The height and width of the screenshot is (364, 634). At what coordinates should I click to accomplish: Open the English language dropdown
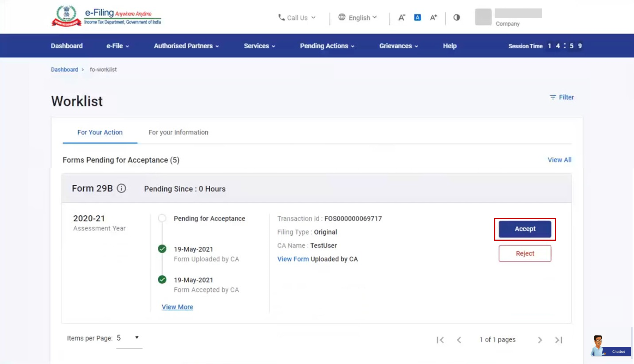357,17
